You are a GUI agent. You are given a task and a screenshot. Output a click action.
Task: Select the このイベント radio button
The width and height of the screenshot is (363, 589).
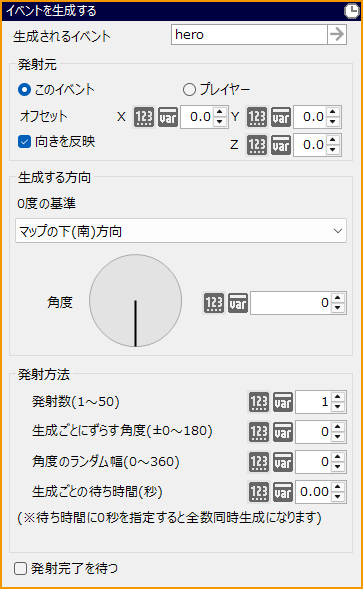(x=24, y=90)
